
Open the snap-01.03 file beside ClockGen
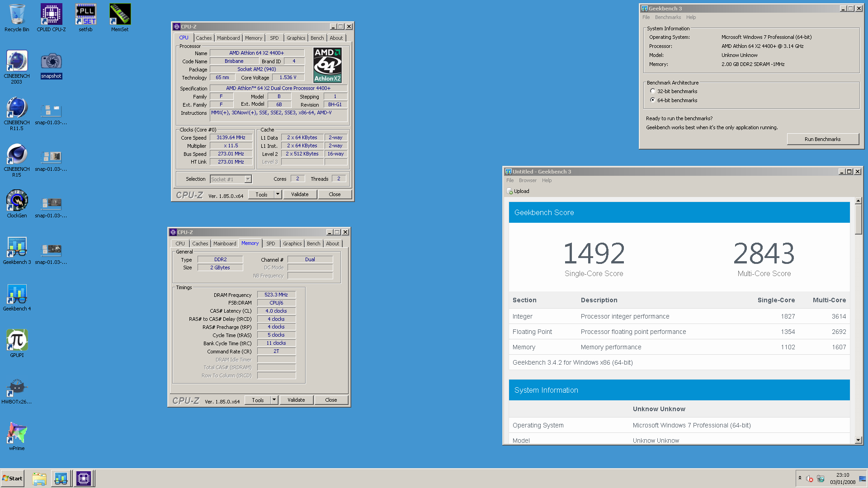pos(51,207)
